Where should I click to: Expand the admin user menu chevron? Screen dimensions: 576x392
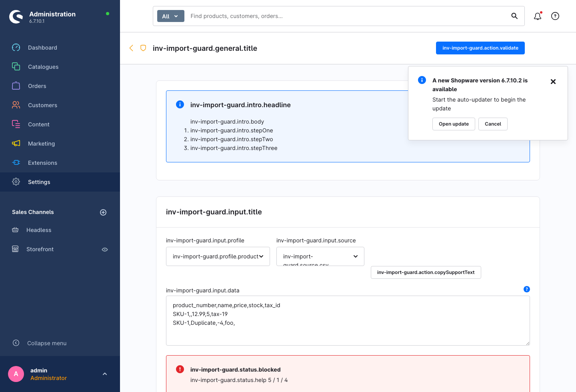[x=105, y=374]
